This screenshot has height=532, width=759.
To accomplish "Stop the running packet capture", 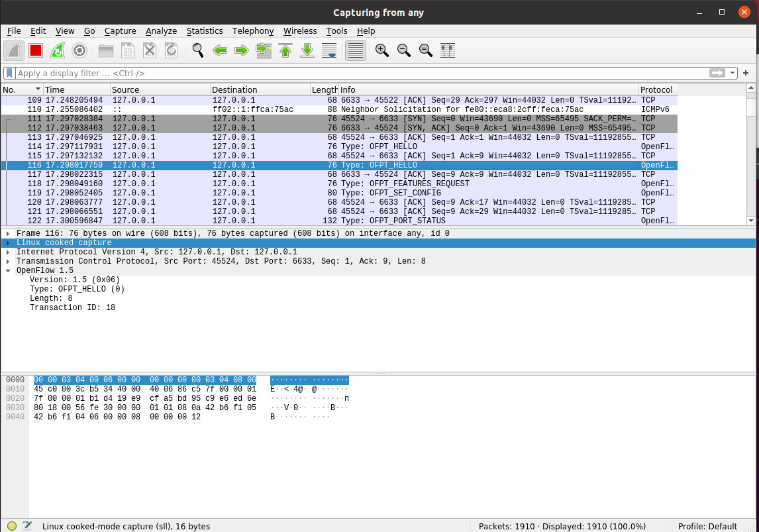I will pos(36,50).
